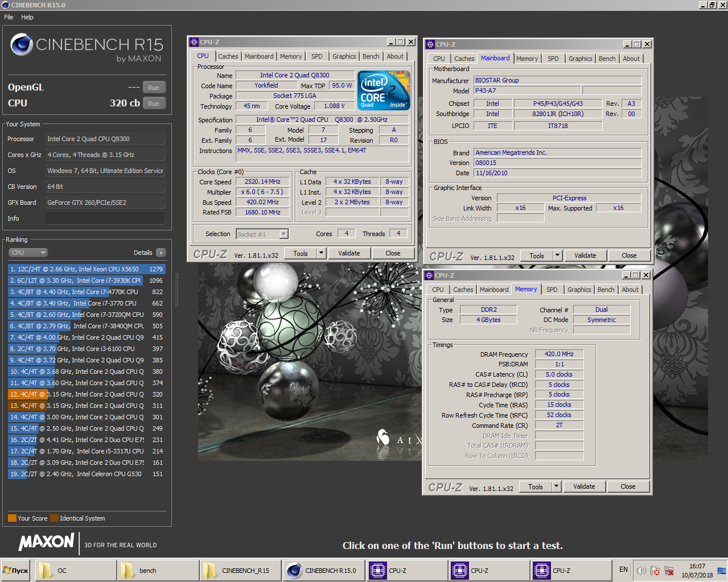Click the MAXON logo at bottom
Screen dimensions: 728x582
click(x=47, y=542)
